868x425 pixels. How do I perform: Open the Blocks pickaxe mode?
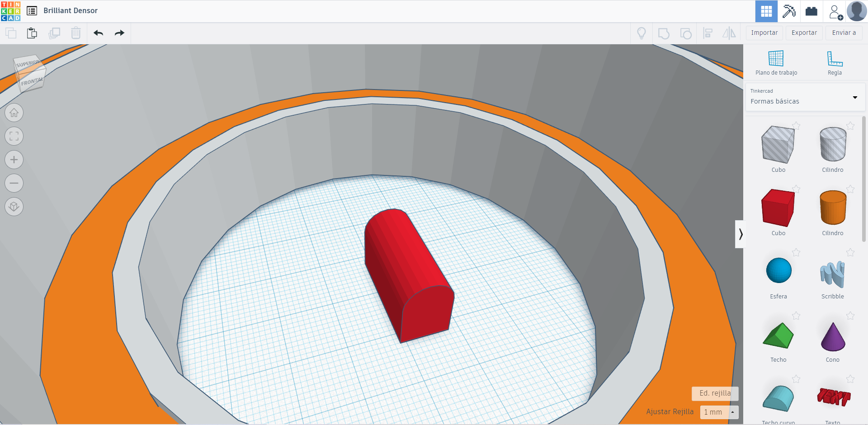pos(789,11)
